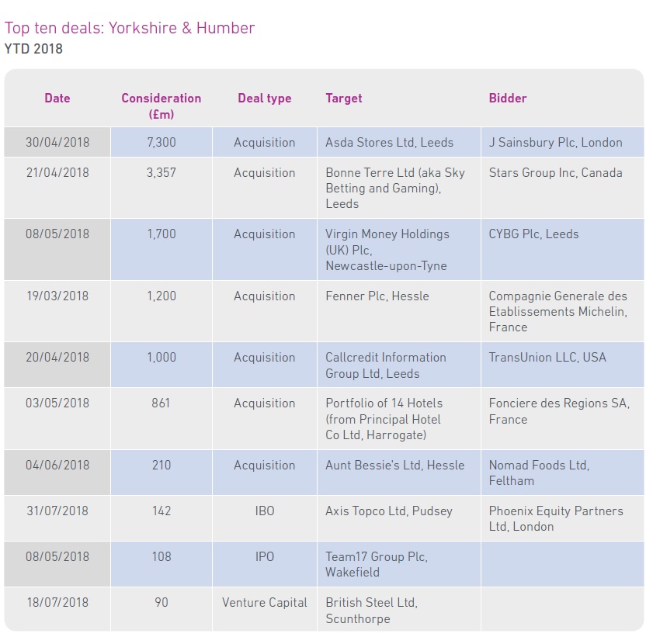This screenshot has height=644, width=653.
Task: Click the CYBG Plc, Leeds bidder
Action: pos(563,249)
